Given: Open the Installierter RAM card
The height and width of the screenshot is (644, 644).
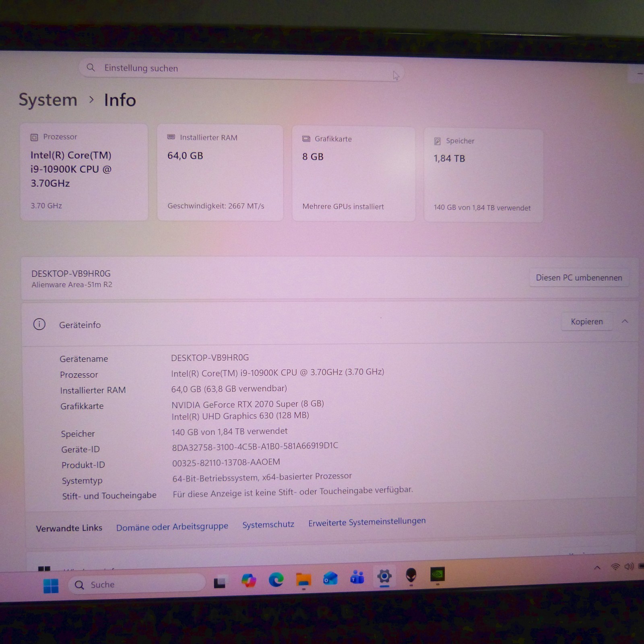Looking at the screenshot, I should tap(220, 173).
